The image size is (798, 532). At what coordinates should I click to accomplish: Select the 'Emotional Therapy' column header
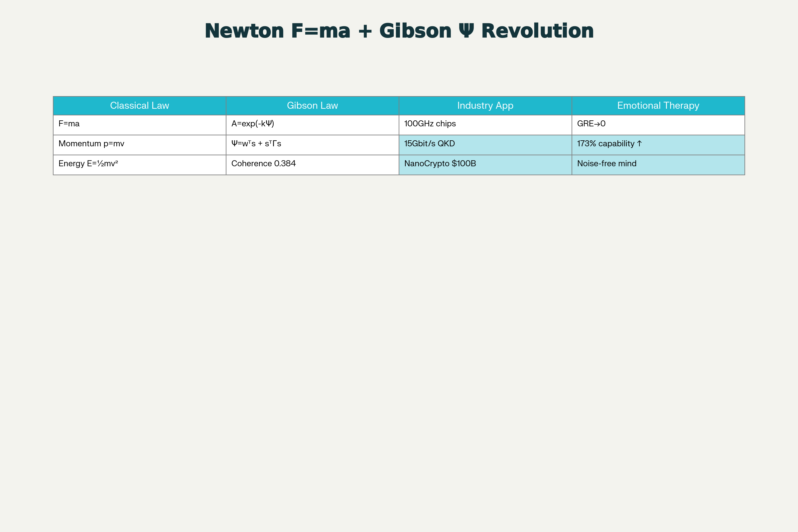click(x=658, y=105)
